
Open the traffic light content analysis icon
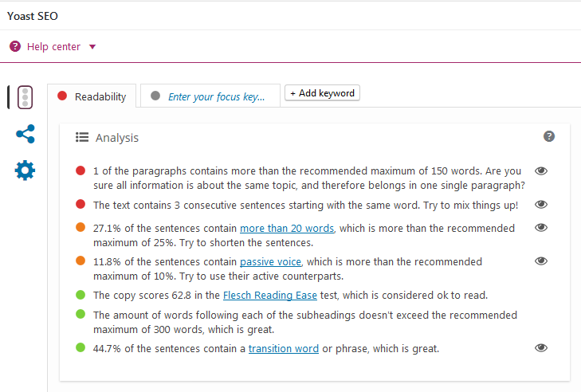click(25, 97)
